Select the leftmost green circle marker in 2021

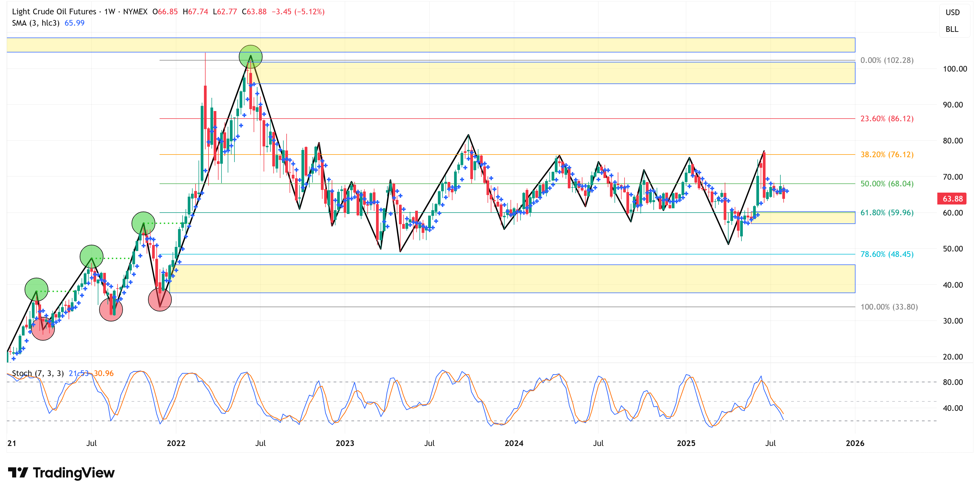point(36,290)
